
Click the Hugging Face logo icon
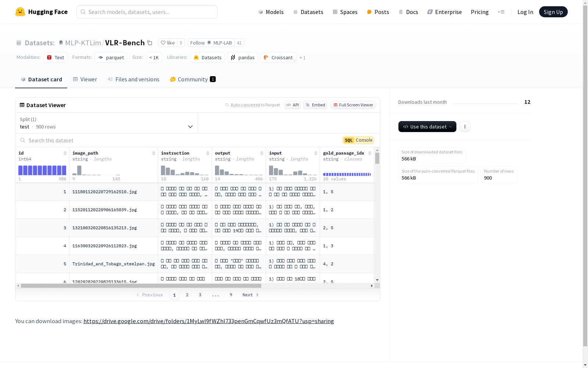click(x=20, y=12)
